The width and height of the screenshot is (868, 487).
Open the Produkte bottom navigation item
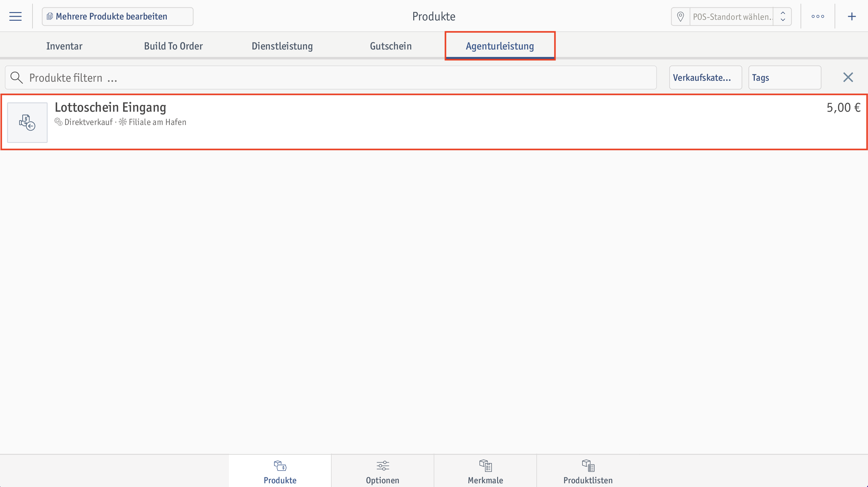tap(280, 471)
